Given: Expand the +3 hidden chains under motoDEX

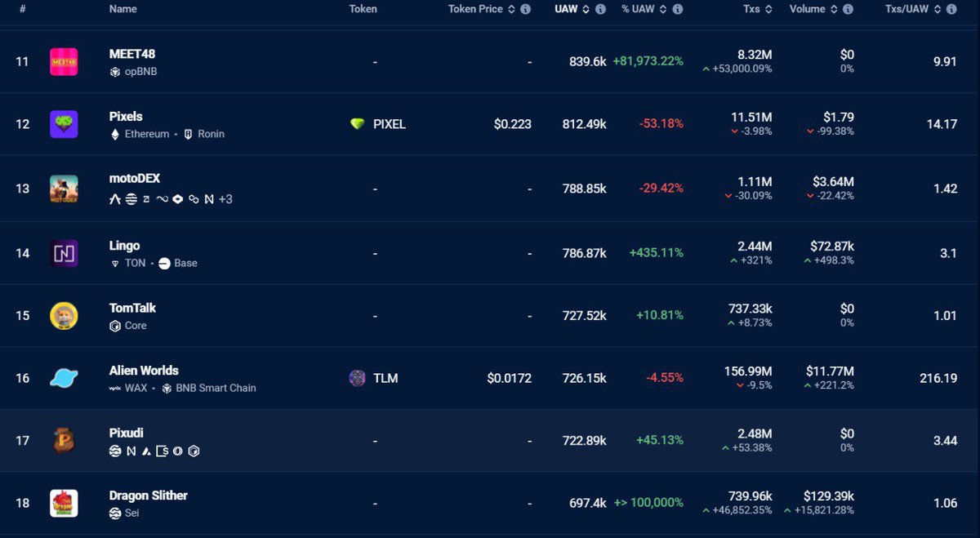Looking at the screenshot, I should (x=225, y=198).
